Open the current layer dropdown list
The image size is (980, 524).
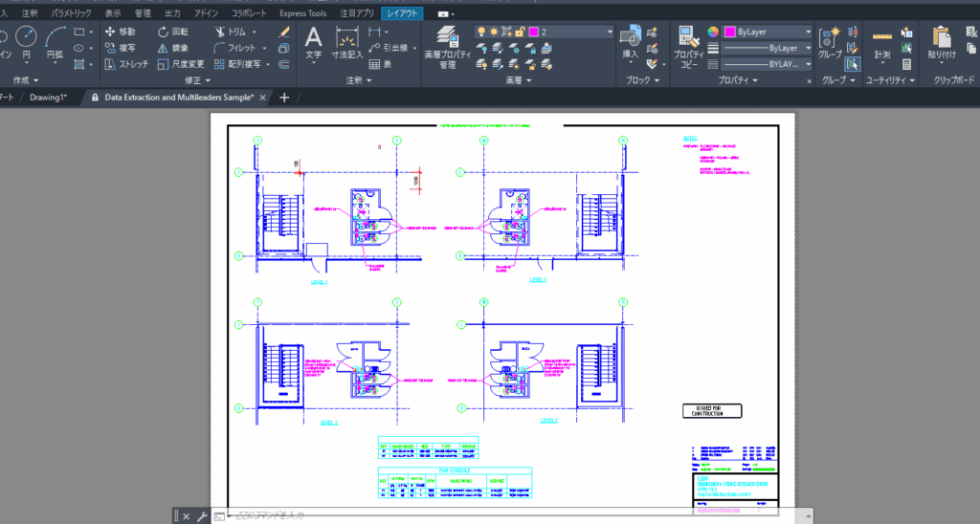(609, 32)
